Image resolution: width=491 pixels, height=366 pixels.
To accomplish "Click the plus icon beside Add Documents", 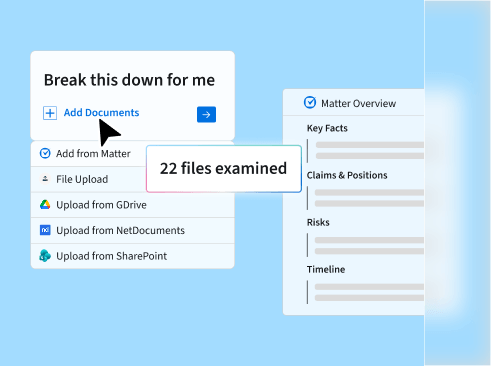I will coord(50,113).
